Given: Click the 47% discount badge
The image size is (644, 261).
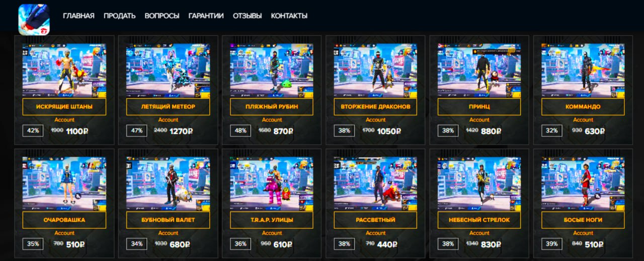Looking at the screenshot, I should pos(137,130).
